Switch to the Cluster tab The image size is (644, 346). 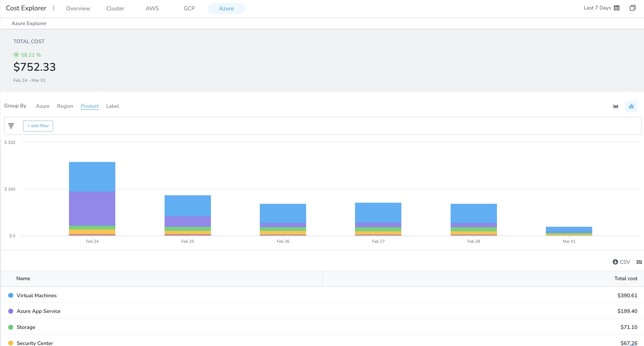pyautogui.click(x=115, y=8)
